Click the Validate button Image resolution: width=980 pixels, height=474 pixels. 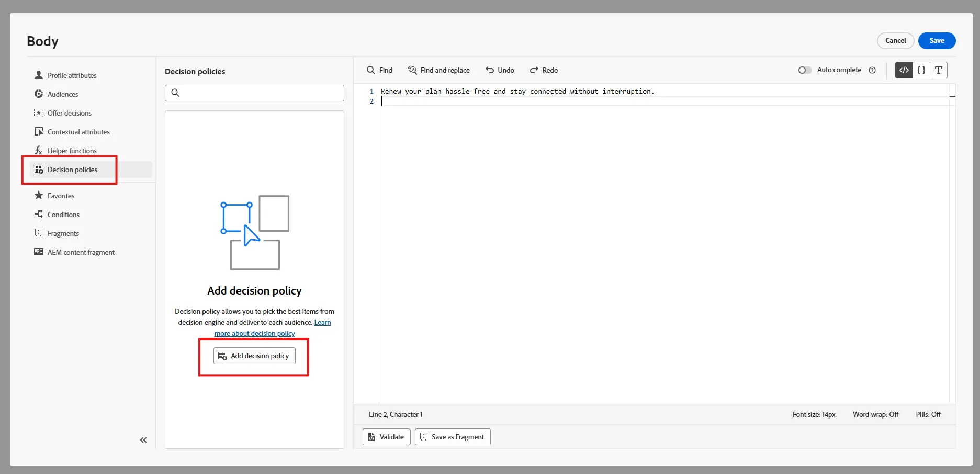point(386,437)
